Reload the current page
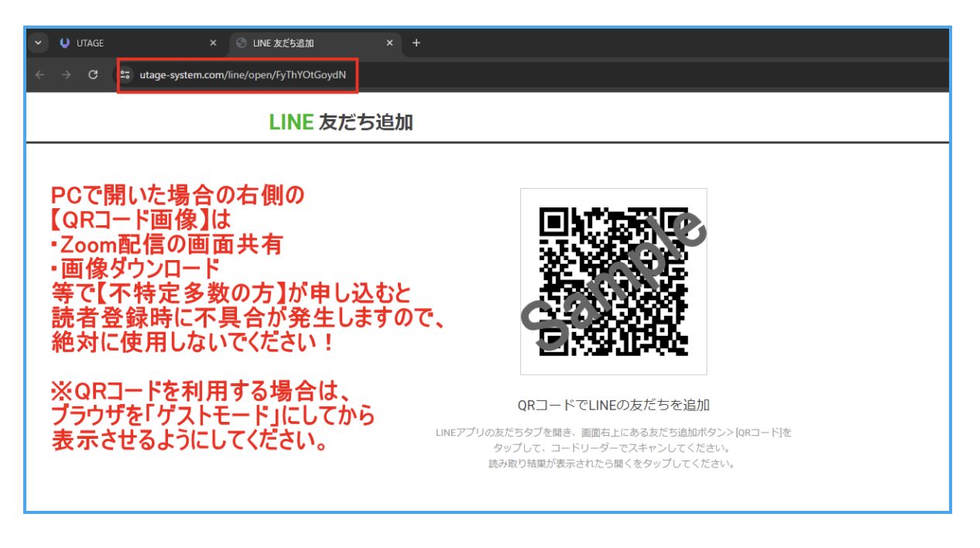 [93, 75]
